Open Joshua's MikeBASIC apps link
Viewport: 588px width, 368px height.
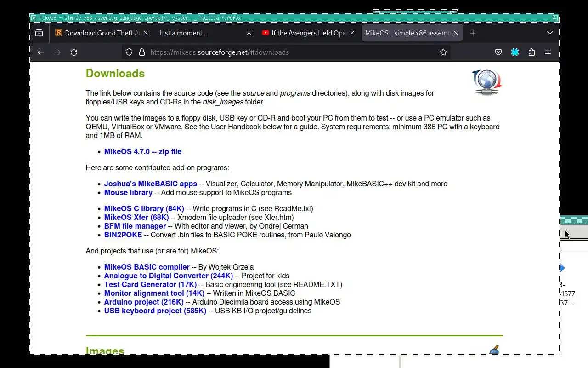pos(151,184)
